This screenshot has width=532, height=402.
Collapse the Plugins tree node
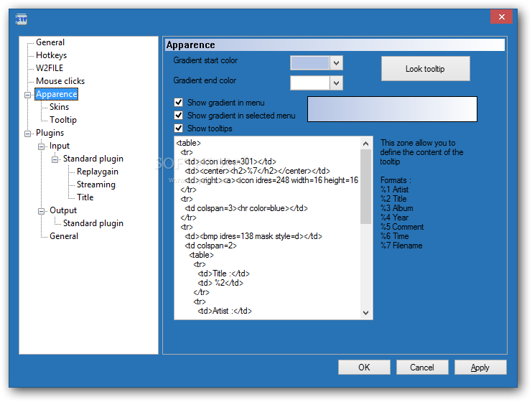tap(28, 134)
